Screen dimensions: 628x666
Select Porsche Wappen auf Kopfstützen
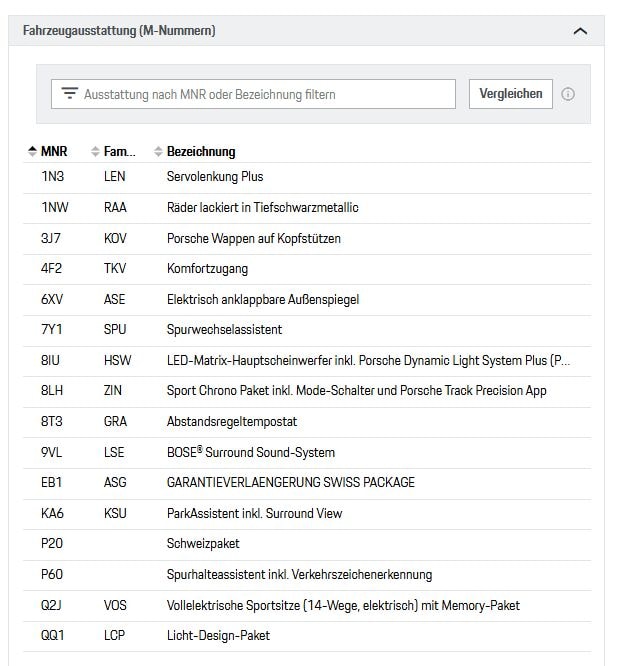[x=253, y=239]
